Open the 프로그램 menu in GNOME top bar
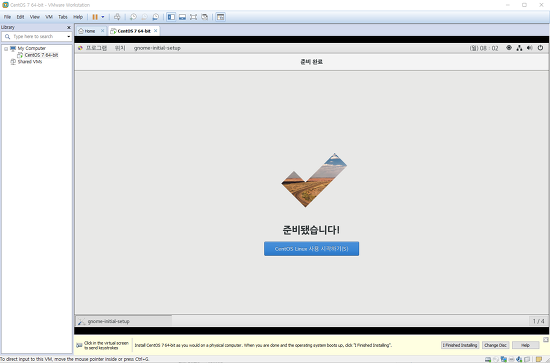Image resolution: width=550 pixels, height=363 pixels. 96,48
